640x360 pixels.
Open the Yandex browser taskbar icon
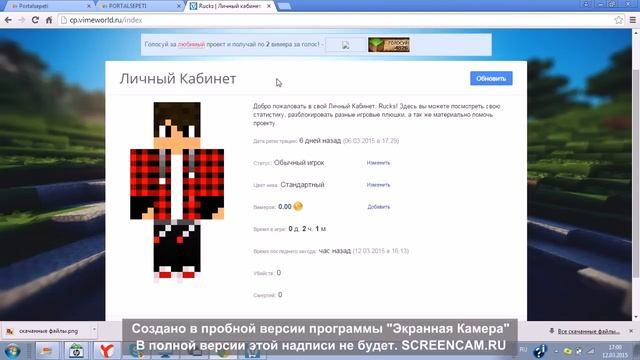[106, 351]
